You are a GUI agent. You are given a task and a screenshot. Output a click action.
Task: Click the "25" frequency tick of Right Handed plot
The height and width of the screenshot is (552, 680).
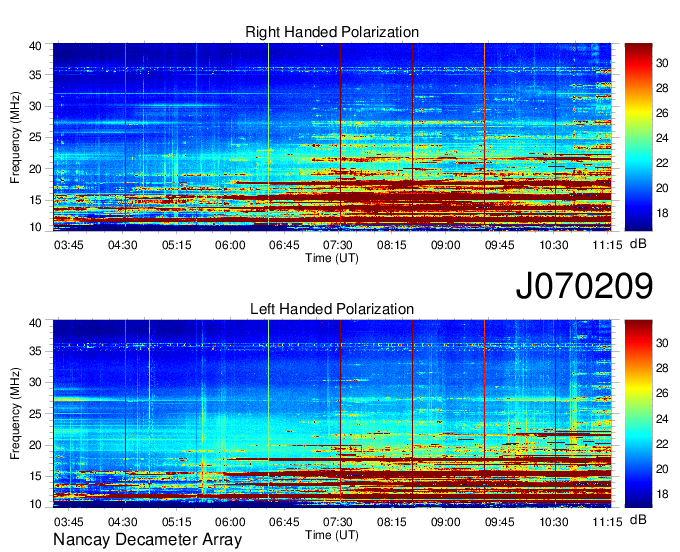point(35,137)
